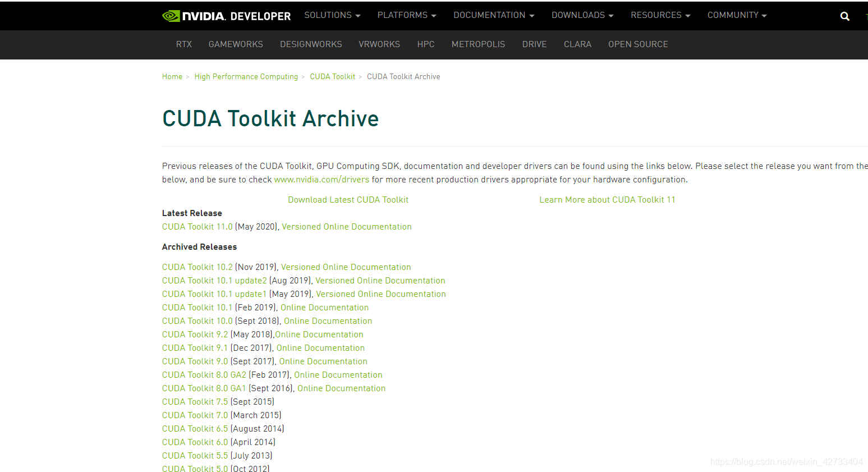Open Online Documentation for Toolkit 9.0

(323, 361)
